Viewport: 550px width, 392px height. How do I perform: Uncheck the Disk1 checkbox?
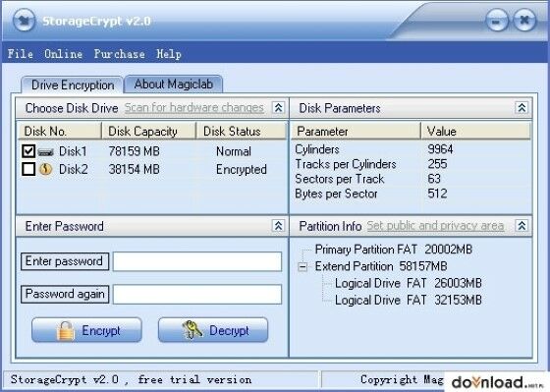coord(28,151)
